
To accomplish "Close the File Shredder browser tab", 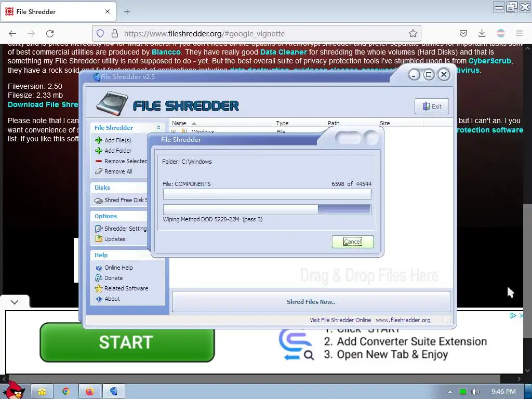I will 108,11.
